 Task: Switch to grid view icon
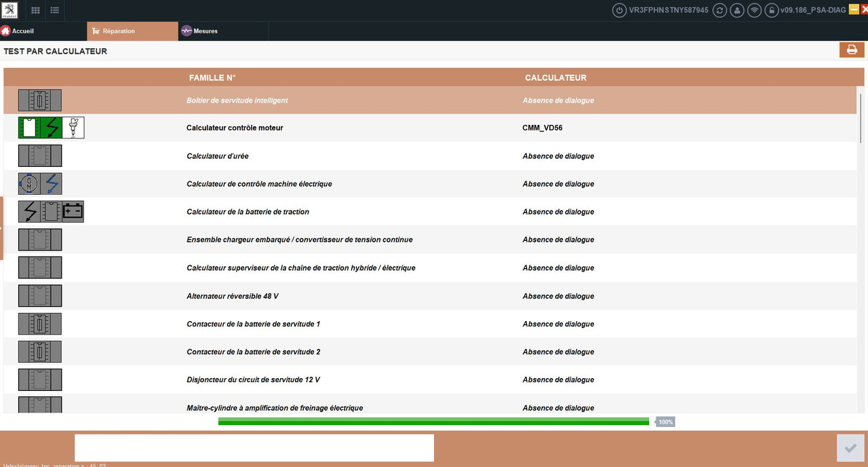pyautogui.click(x=35, y=10)
